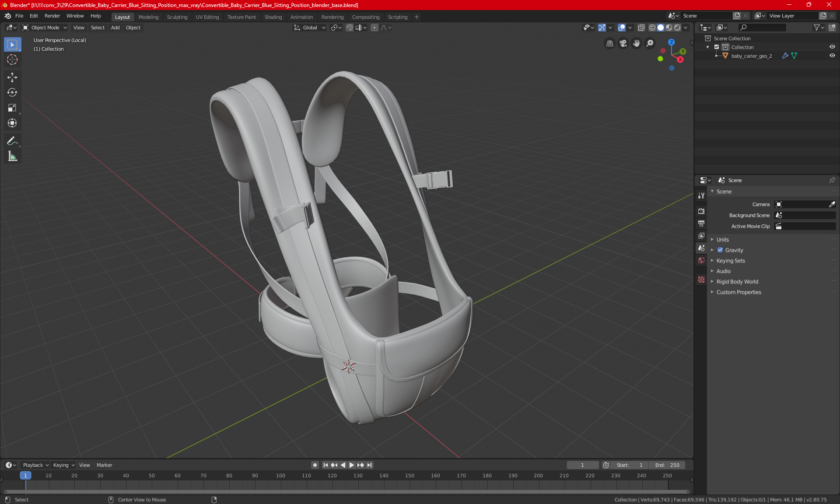Toggle viewport overlays
Screen dimensions: 840x504
tap(622, 28)
